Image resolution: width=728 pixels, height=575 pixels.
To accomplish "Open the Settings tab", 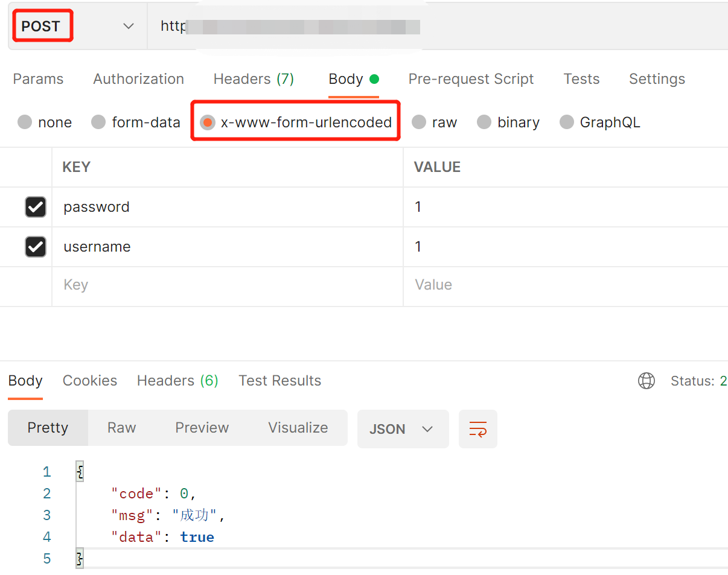I will [x=657, y=79].
